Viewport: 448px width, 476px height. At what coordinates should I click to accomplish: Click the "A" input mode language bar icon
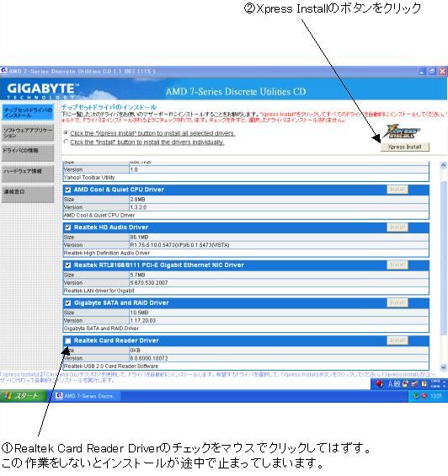tap(391, 384)
